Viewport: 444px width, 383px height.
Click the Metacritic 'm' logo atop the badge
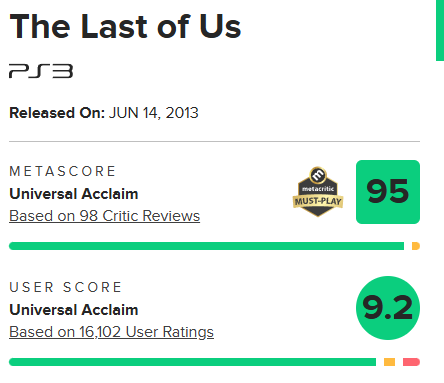coord(318,175)
